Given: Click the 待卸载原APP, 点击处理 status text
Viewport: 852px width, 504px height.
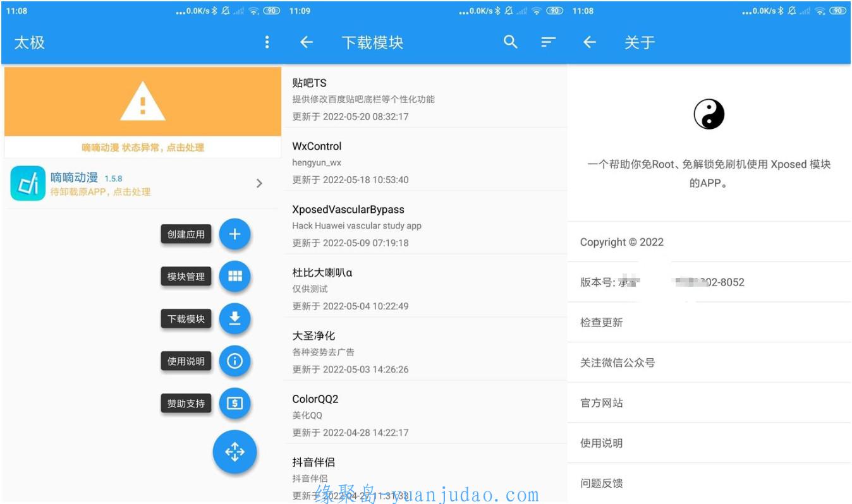Looking at the screenshot, I should coord(100,192).
